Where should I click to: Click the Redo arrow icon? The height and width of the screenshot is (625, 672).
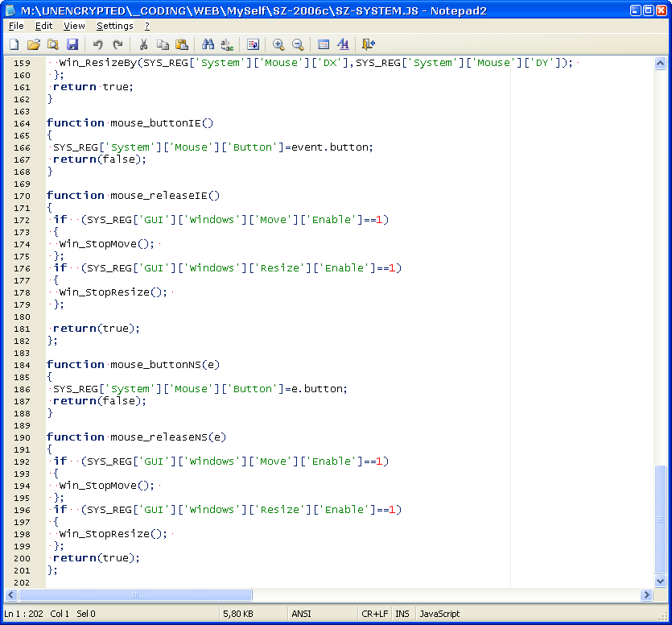[x=117, y=44]
